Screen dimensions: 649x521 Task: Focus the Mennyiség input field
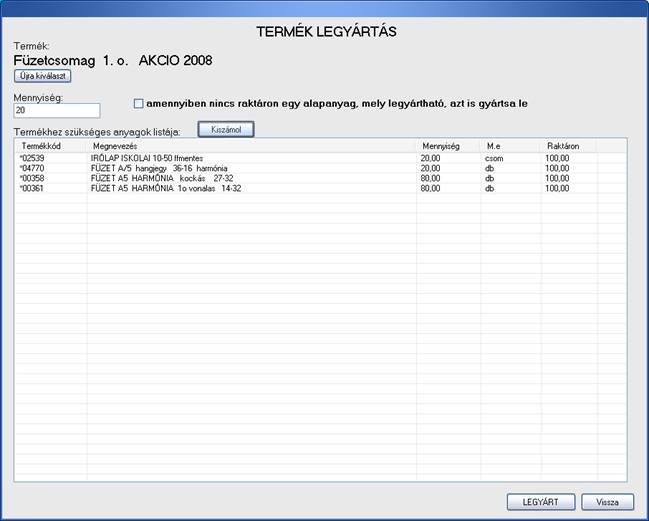click(x=57, y=110)
